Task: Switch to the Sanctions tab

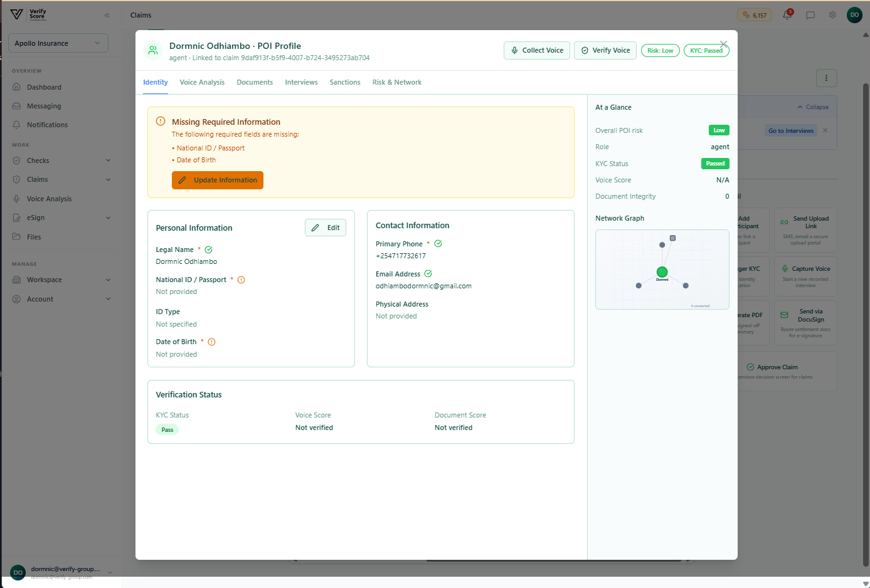Action: pos(345,82)
